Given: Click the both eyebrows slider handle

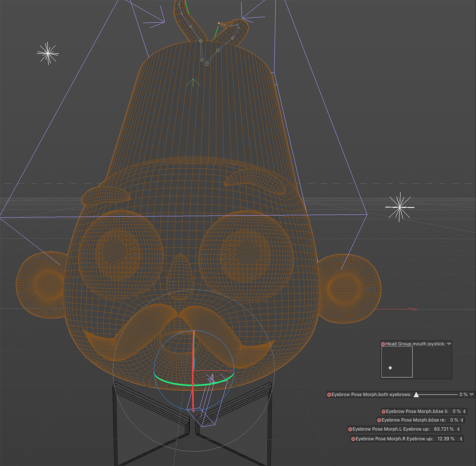Looking at the screenshot, I should [x=416, y=395].
